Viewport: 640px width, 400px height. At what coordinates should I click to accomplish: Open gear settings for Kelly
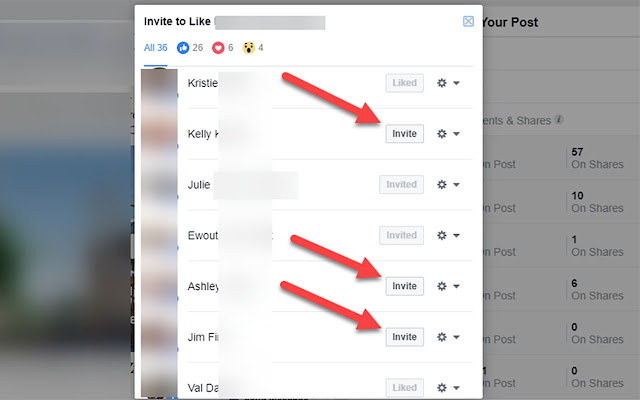pos(442,133)
